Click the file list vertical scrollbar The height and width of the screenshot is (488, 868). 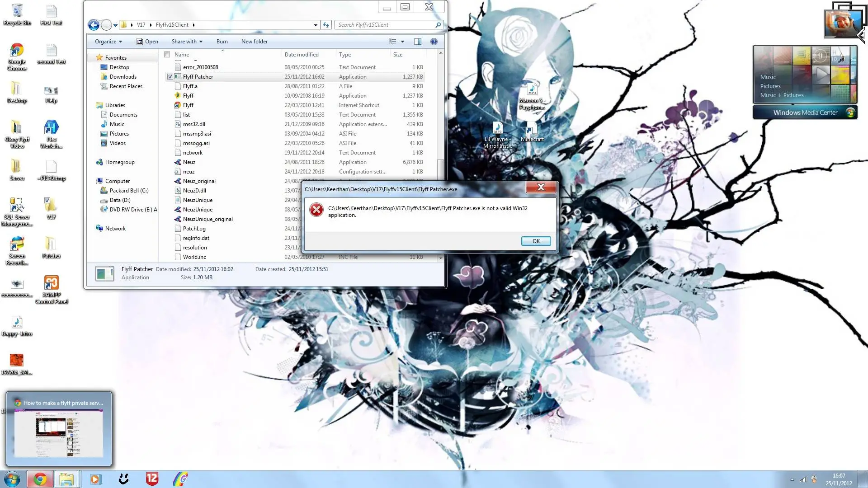click(440, 156)
